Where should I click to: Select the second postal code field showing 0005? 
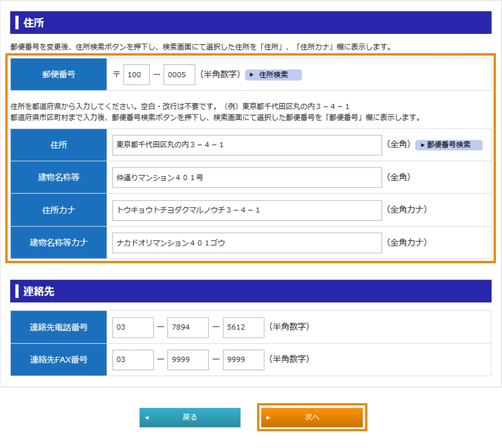click(x=179, y=75)
